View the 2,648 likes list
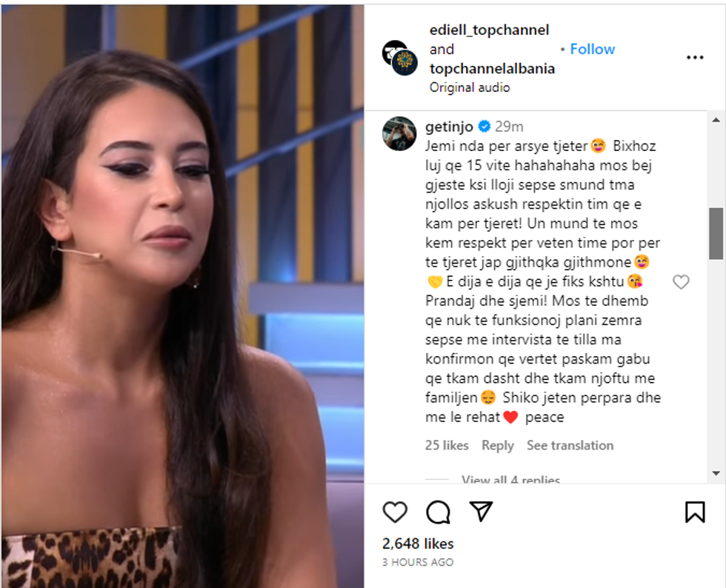The image size is (726, 588). click(x=418, y=544)
